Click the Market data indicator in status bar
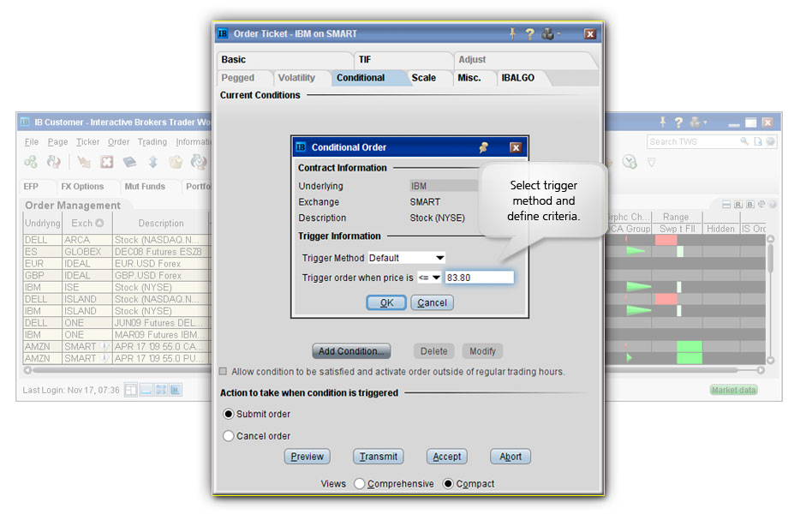 (733, 390)
